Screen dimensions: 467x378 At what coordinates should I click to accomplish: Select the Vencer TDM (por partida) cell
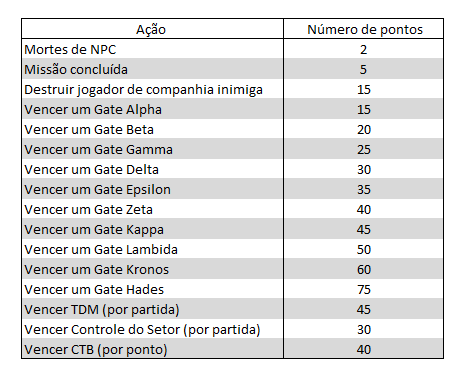152,309
